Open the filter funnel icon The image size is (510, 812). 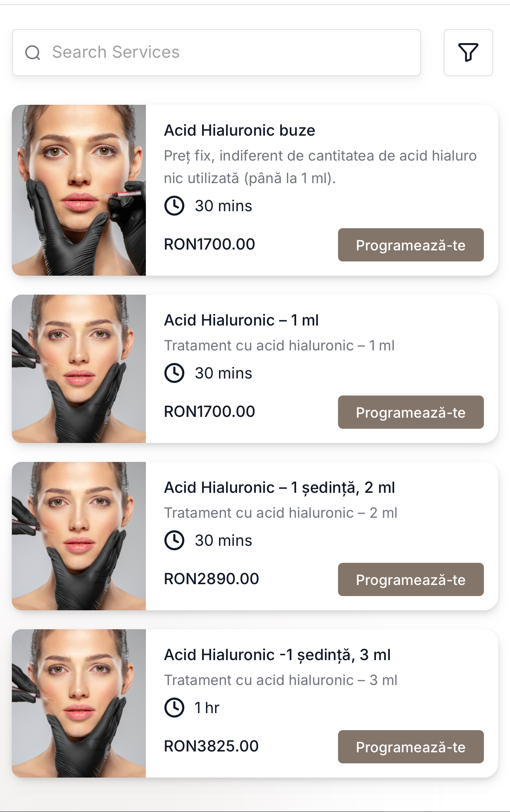pyautogui.click(x=468, y=52)
